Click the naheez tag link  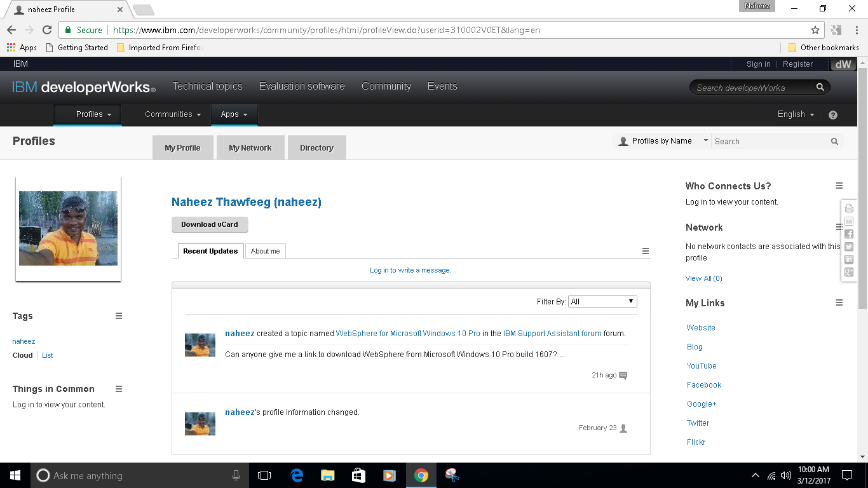(x=24, y=341)
